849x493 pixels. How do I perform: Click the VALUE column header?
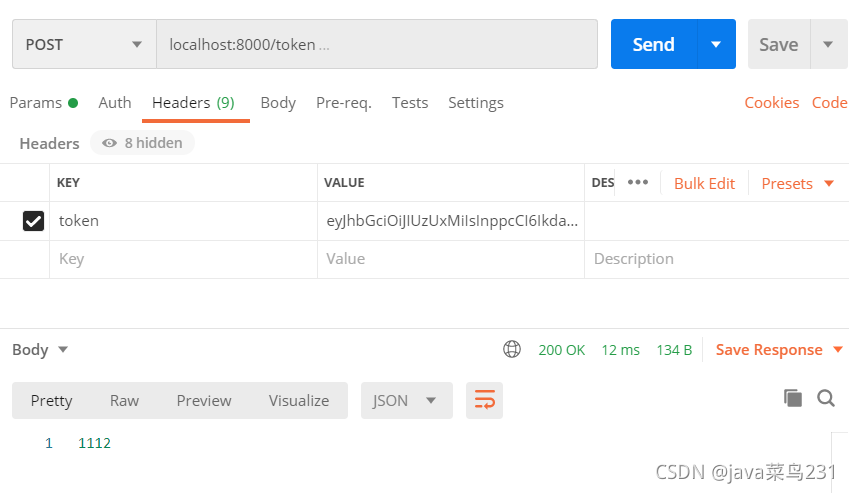[344, 182]
